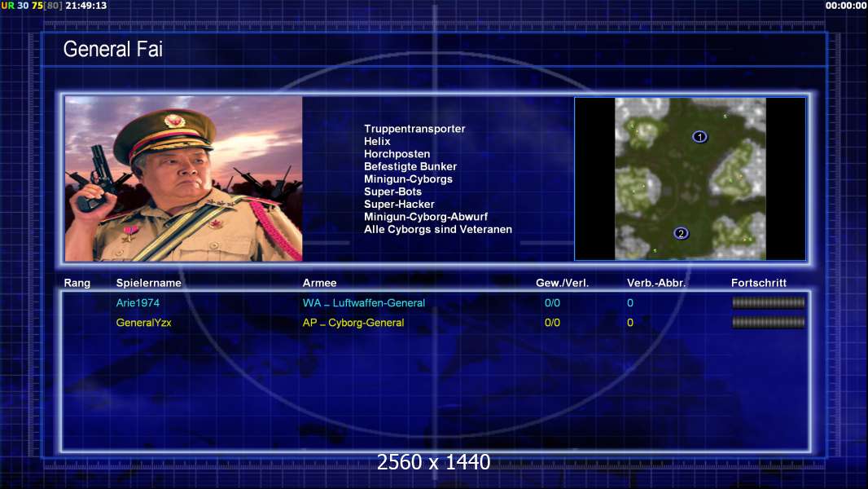The width and height of the screenshot is (868, 489).
Task: Click the 00:00:00 timer at top right
Action: coord(846,6)
